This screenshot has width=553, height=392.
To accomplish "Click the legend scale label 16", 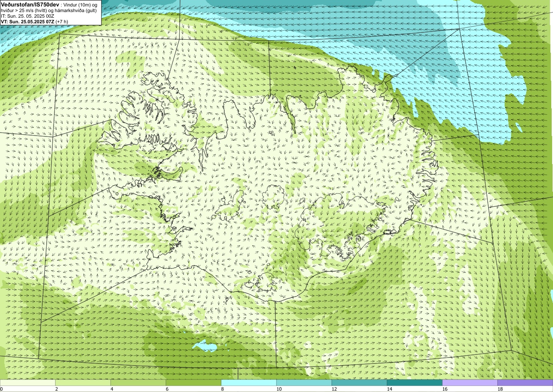I will coord(446,389).
